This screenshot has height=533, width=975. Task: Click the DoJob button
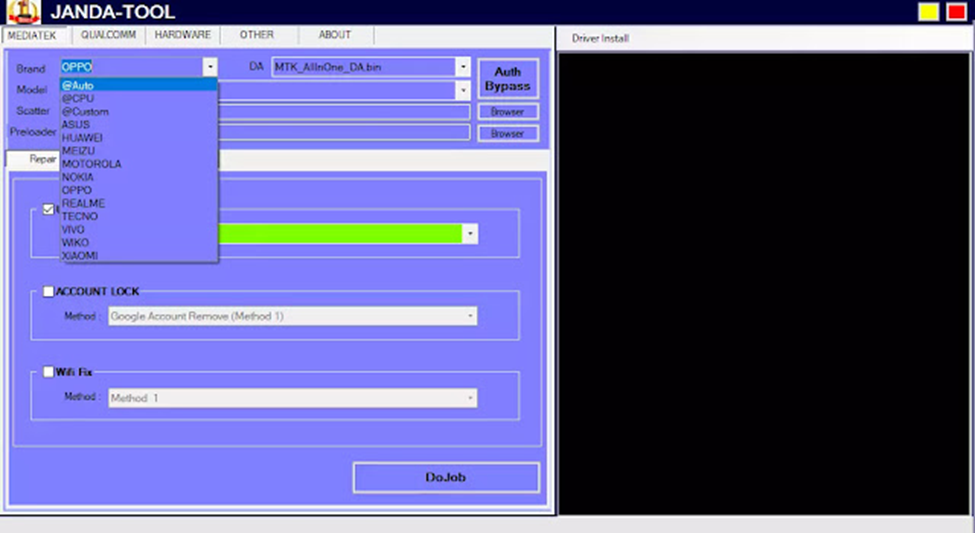(x=446, y=478)
